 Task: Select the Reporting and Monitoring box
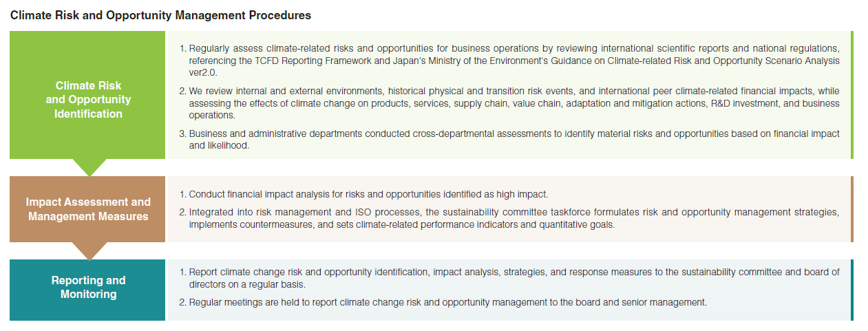[88, 288]
